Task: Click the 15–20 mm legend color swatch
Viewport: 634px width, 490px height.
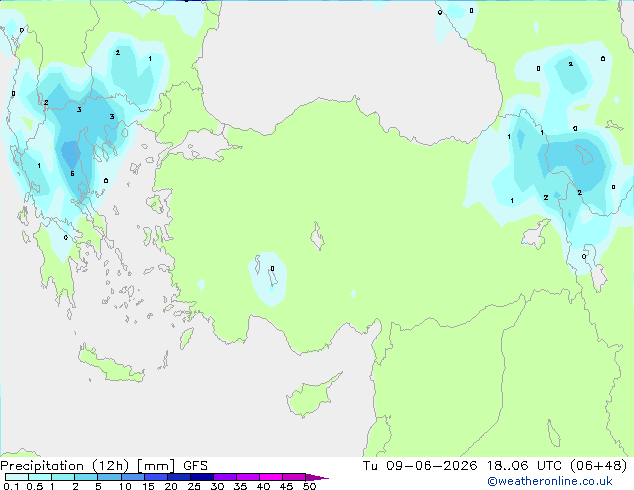Action: [155, 477]
